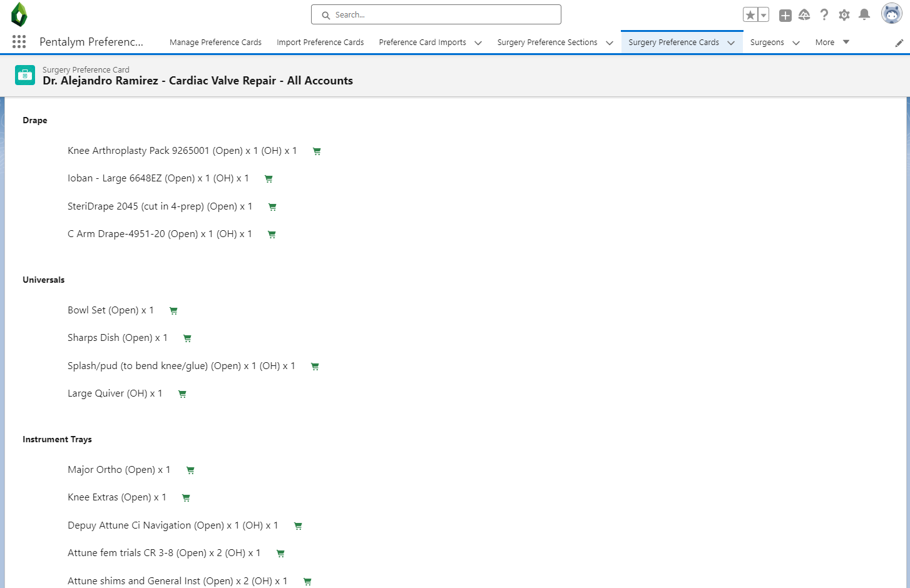Click cart icon next to Knee Arthroplasty Pack

317,151
